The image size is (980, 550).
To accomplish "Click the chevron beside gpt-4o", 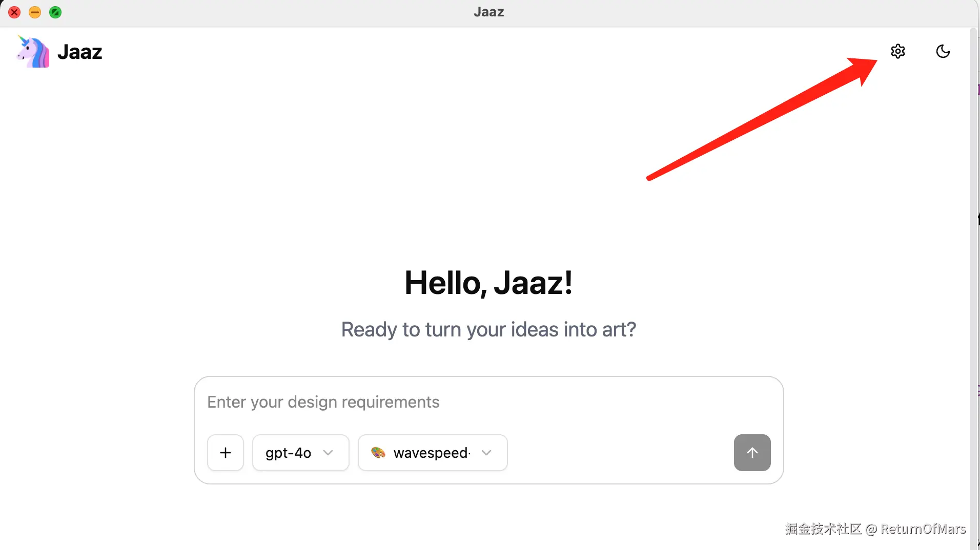I will pyautogui.click(x=329, y=453).
